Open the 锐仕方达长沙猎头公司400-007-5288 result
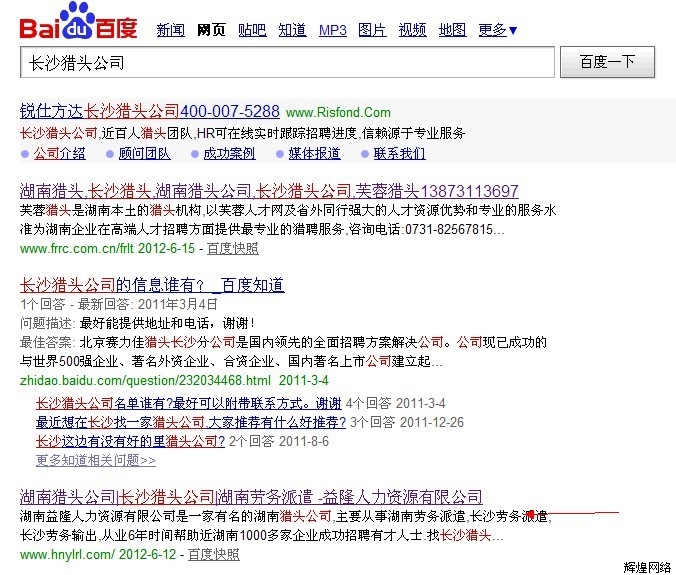Viewport: 676px width, 575px height. pos(150,112)
